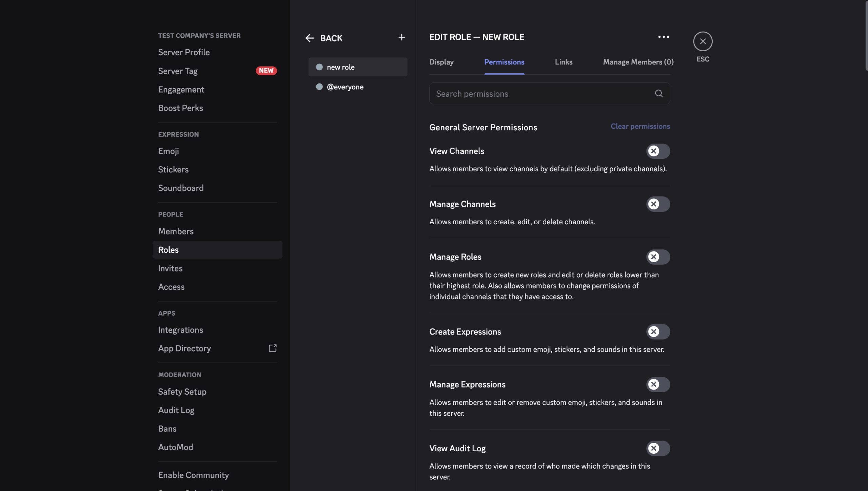Click the color dot of new role
868x491 pixels.
[319, 67]
